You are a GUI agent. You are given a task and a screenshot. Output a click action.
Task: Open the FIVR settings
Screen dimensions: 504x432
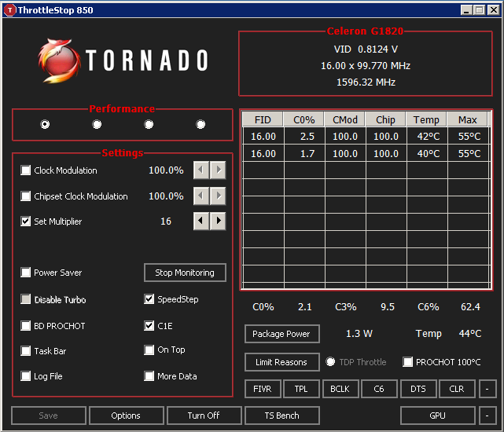[x=263, y=389]
